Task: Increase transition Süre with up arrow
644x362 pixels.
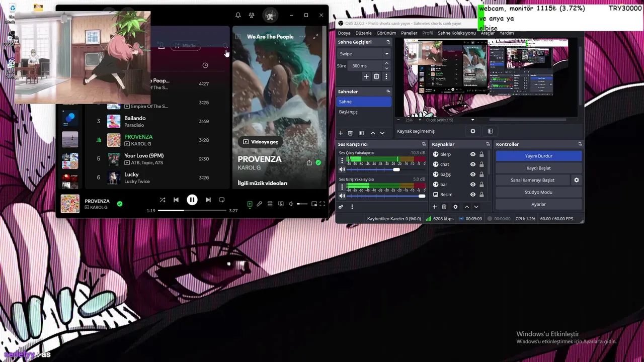Action: pyautogui.click(x=386, y=63)
